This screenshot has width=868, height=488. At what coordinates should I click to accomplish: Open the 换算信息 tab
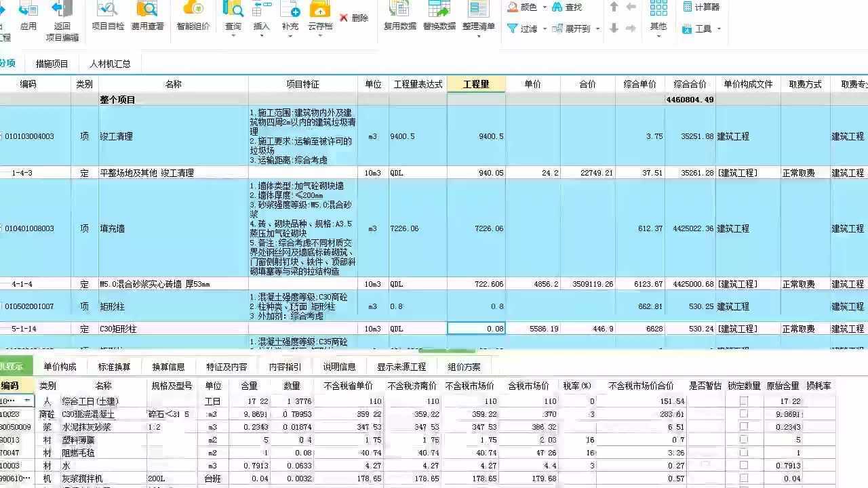(x=169, y=367)
